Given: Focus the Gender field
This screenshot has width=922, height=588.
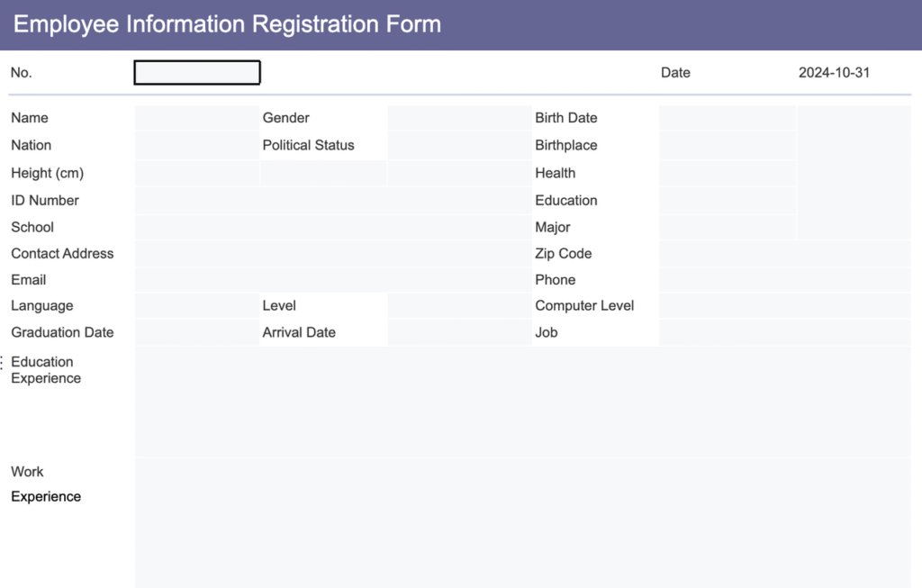Looking at the screenshot, I should [459, 118].
